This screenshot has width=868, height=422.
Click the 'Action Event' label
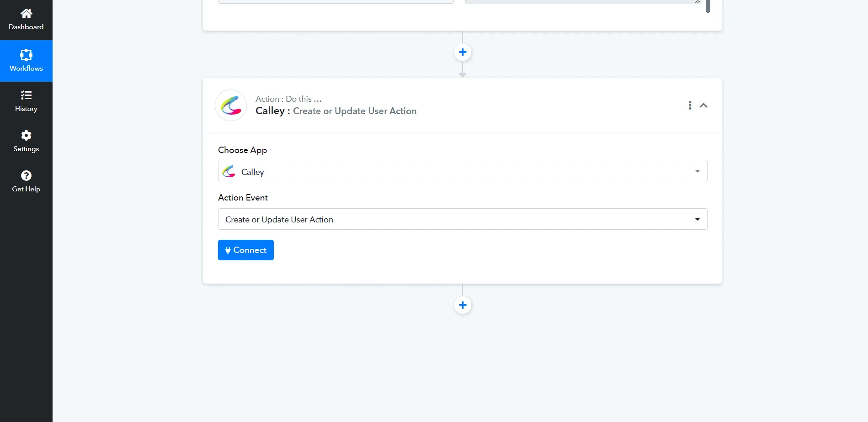point(243,198)
